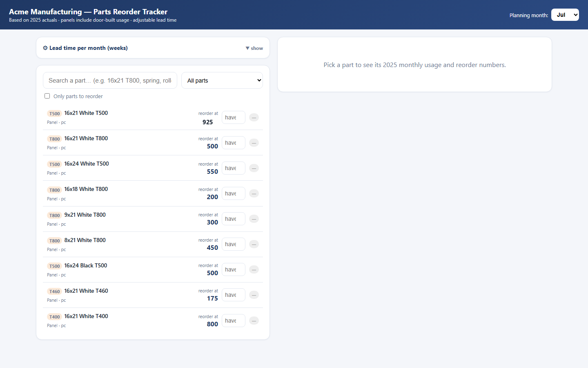Image resolution: width=588 pixels, height=368 pixels.
Task: Click the have field for 8x21 White T800
Action: 234,244
